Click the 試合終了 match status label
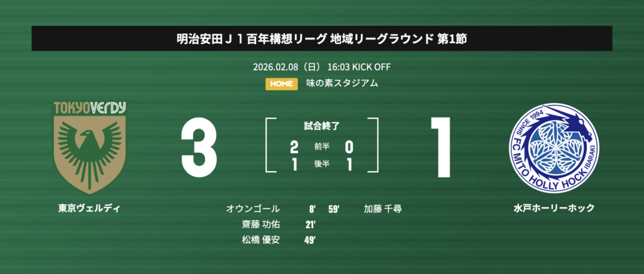The image size is (644, 274). [322, 126]
